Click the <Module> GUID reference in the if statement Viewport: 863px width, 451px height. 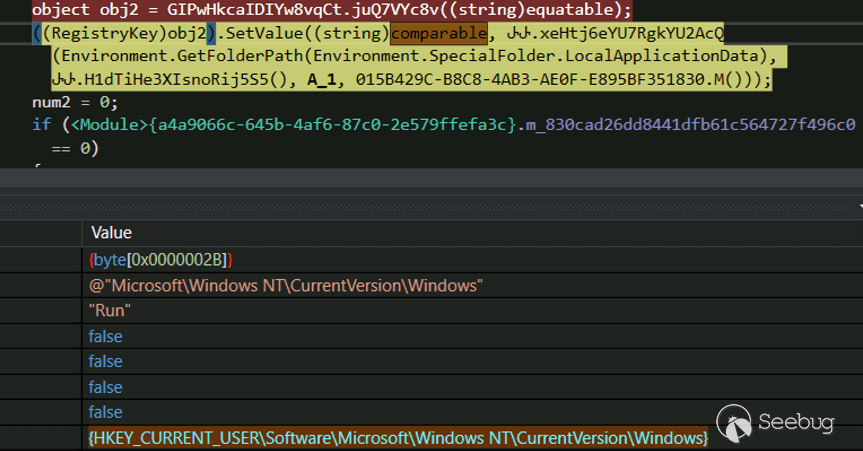coord(293,125)
